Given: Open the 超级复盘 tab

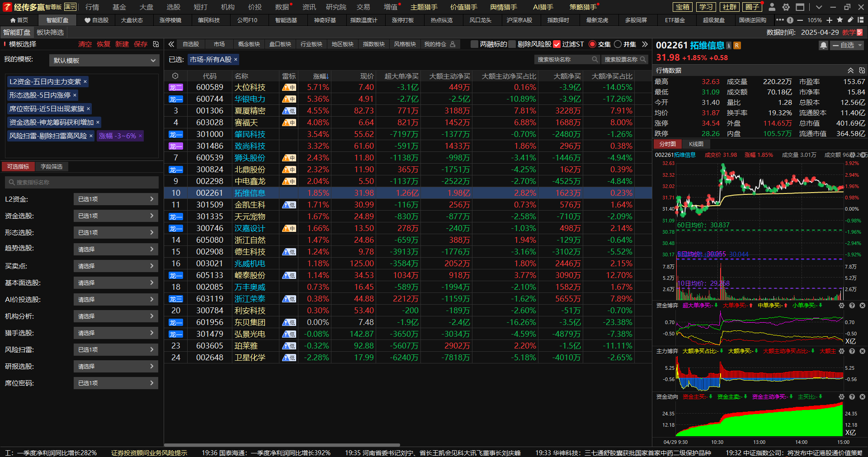Looking at the screenshot, I should click(x=714, y=20).
